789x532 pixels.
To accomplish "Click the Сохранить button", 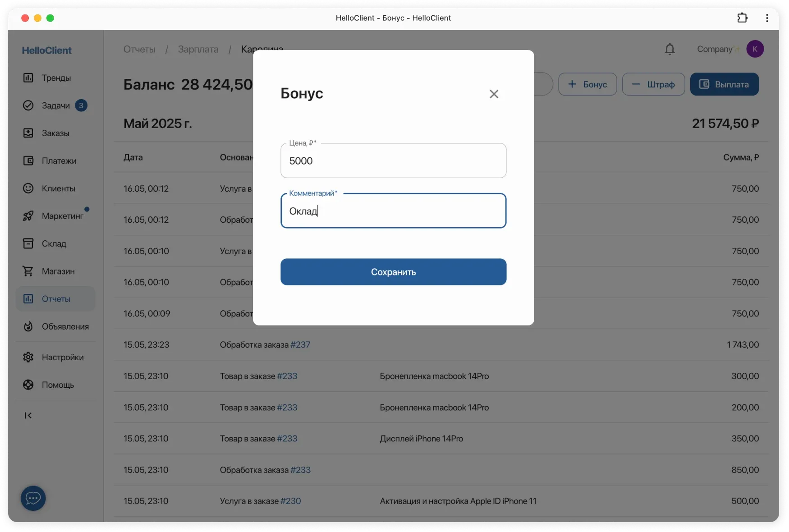I will (393, 272).
